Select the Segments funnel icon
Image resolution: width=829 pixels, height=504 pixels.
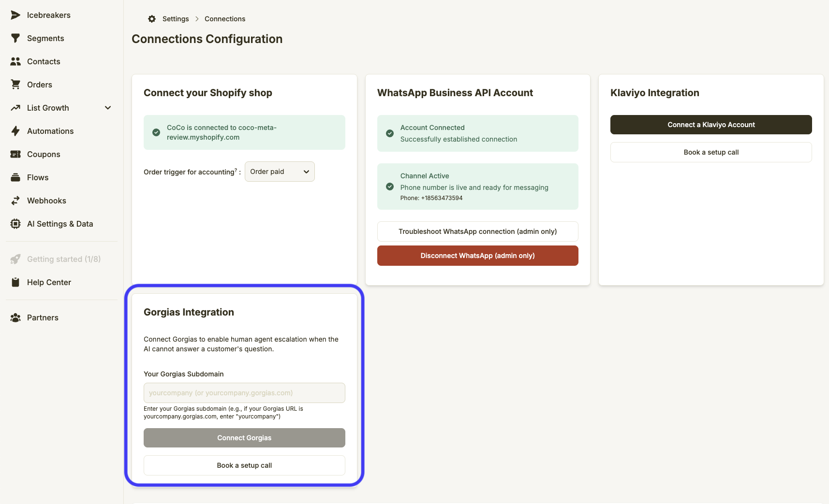pyautogui.click(x=16, y=38)
